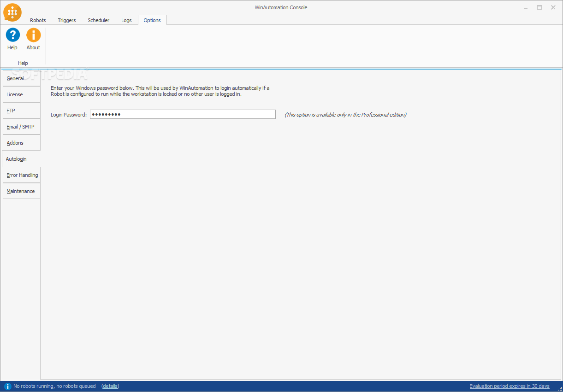
Task: Click the WinAutomation orange logo button
Action: point(12,12)
